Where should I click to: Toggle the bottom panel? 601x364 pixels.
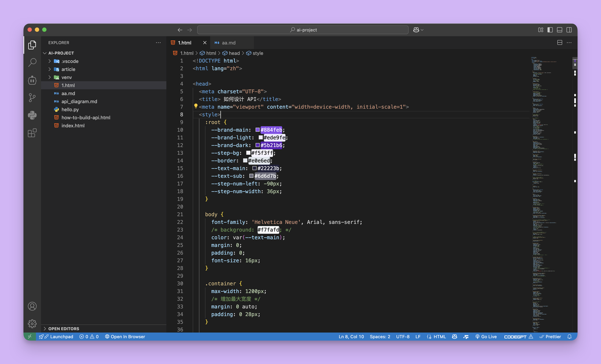560,30
